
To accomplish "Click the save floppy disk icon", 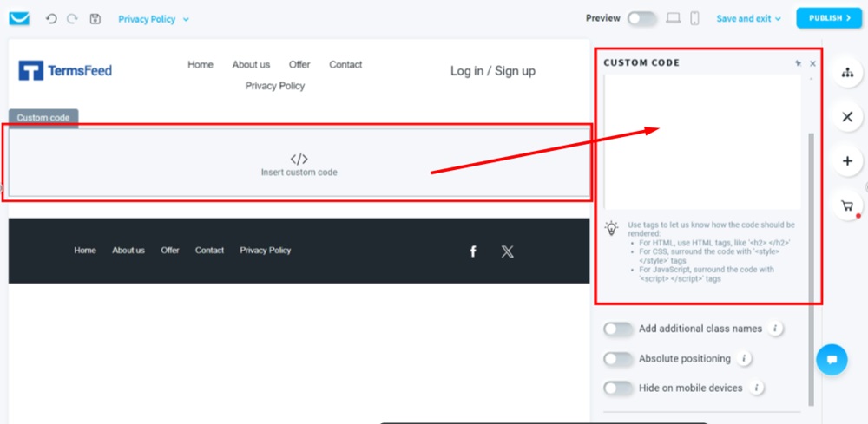I will tap(95, 19).
